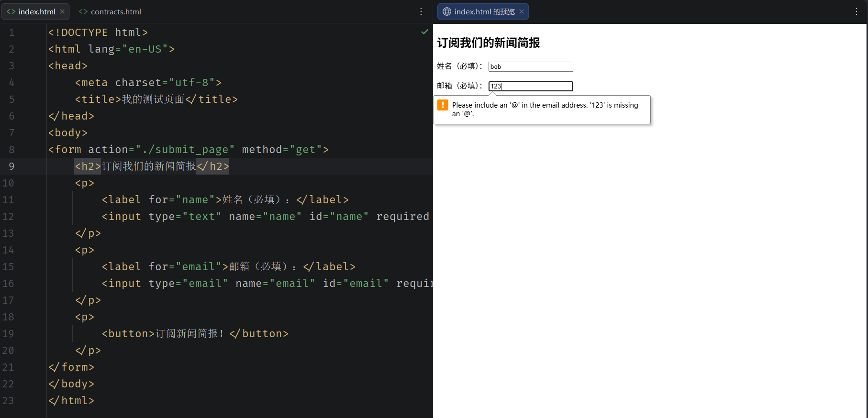The width and height of the screenshot is (868, 418).
Task: Focus the 邮箱 email input containing 123
Action: (531, 86)
